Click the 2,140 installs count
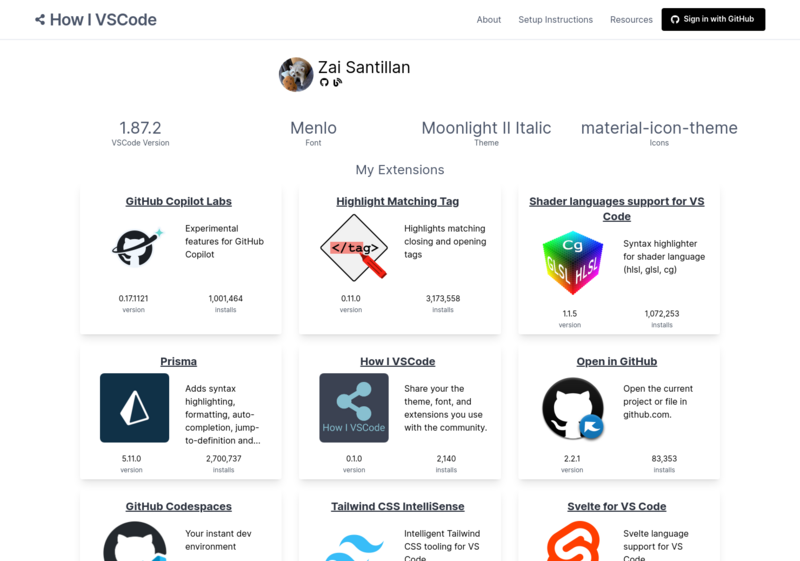The image size is (800, 561). point(446,458)
